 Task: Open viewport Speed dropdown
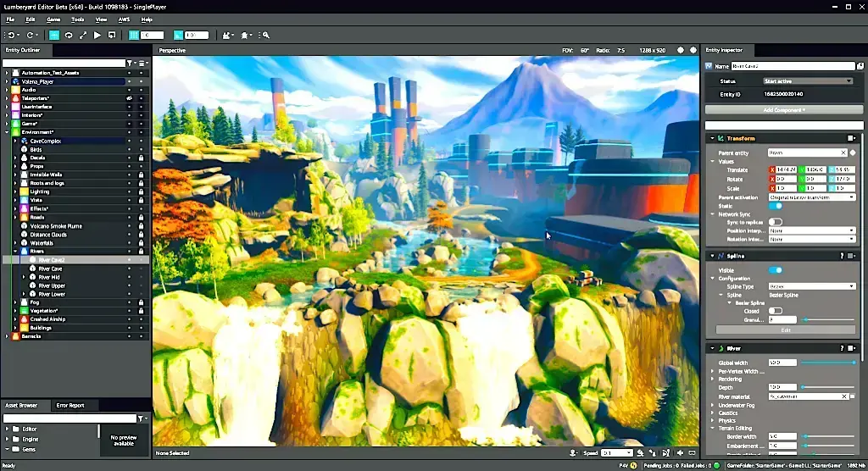(x=616, y=452)
